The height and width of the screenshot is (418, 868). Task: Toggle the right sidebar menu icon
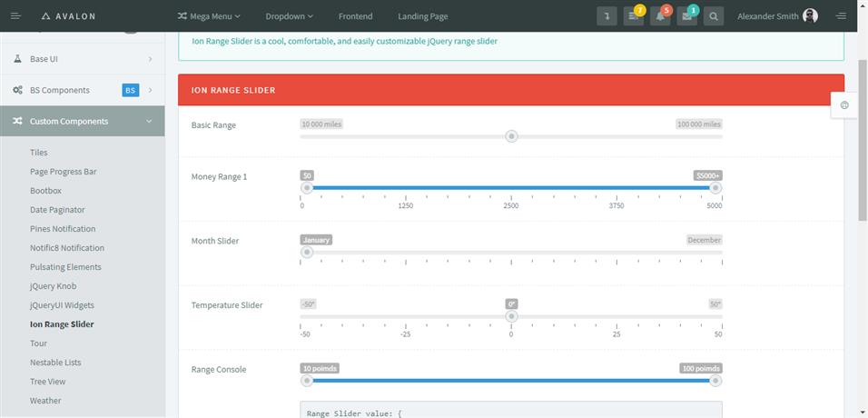(842, 16)
